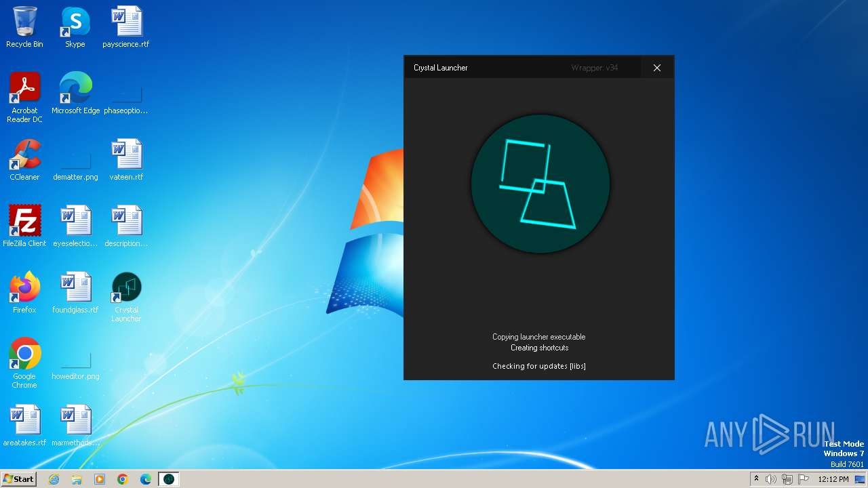Open the Action Center flag icon
Image resolution: width=868 pixels, height=488 pixels.
tap(804, 479)
